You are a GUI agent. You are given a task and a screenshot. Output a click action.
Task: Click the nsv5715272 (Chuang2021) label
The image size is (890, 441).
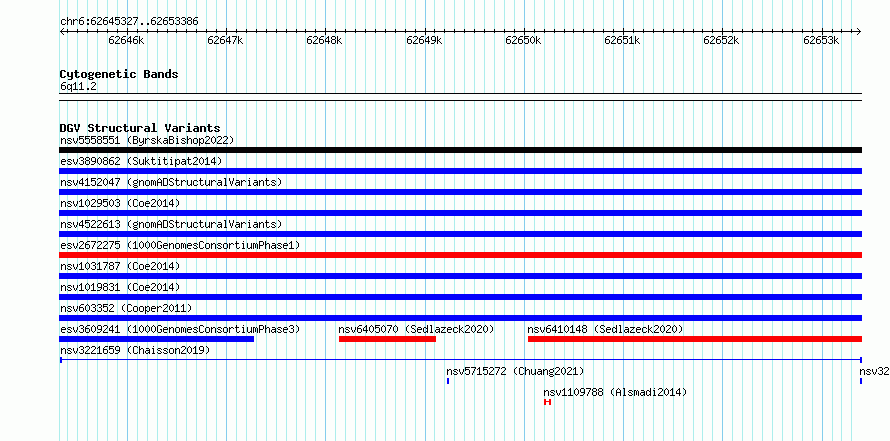[x=515, y=371]
